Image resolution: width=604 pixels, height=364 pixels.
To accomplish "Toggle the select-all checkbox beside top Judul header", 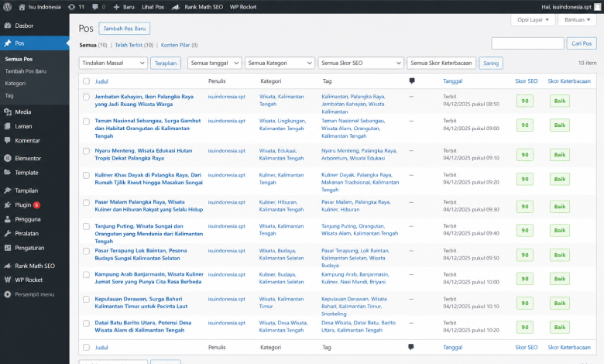I will (86, 81).
